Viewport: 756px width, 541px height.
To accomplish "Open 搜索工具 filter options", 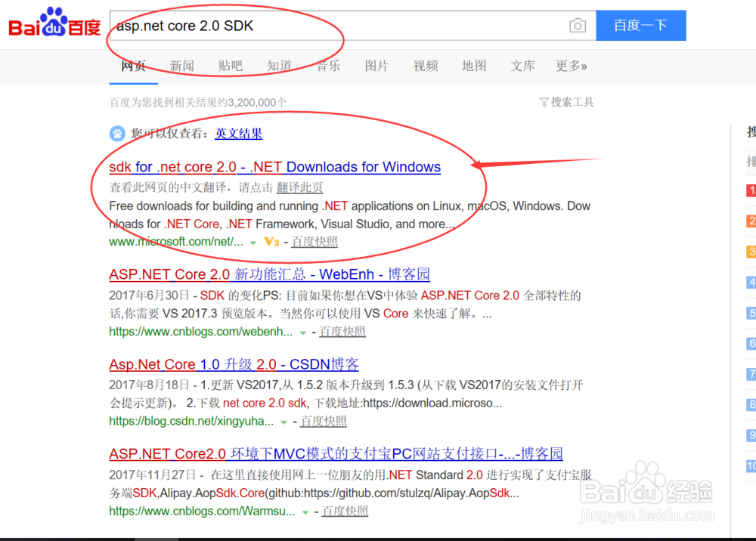I will point(572,102).
